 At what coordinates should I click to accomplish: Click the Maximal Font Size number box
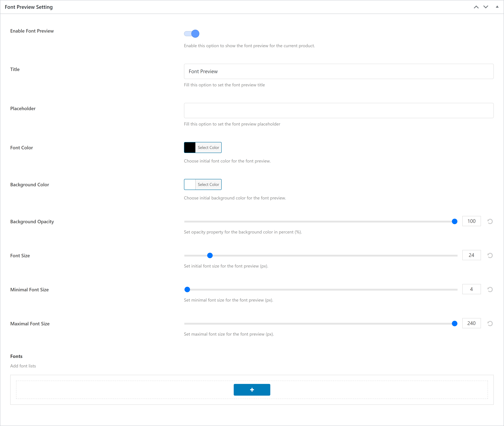[471, 323]
